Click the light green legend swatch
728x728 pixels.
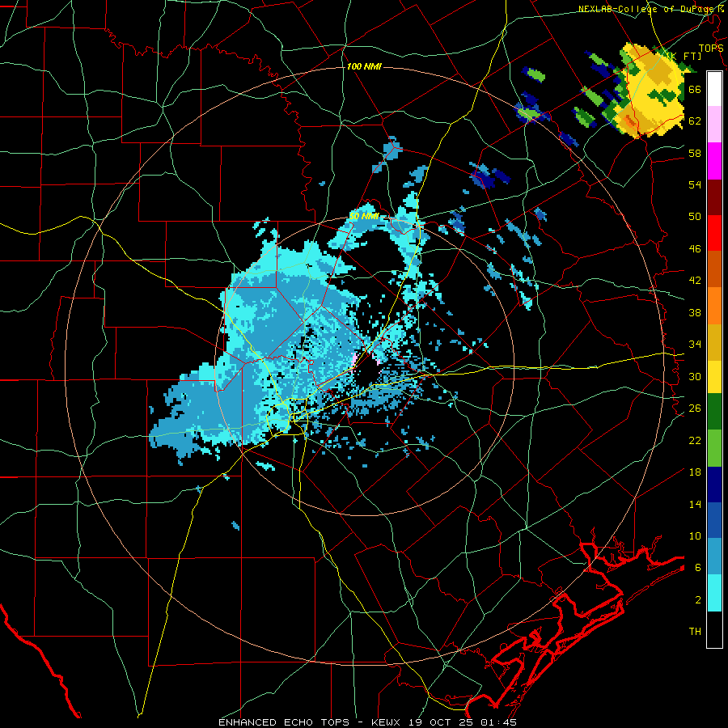(714, 448)
